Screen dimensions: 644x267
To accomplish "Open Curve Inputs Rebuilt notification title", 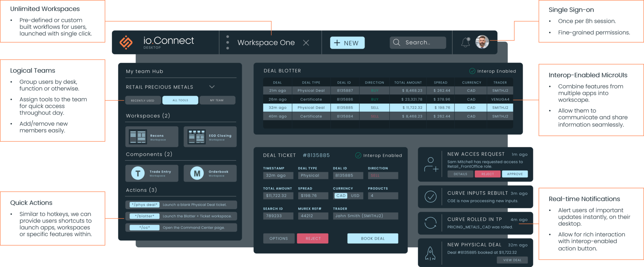I will click(478, 193).
